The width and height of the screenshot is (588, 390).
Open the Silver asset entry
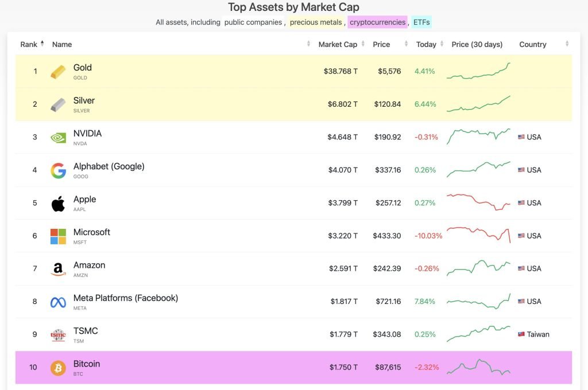(83, 100)
